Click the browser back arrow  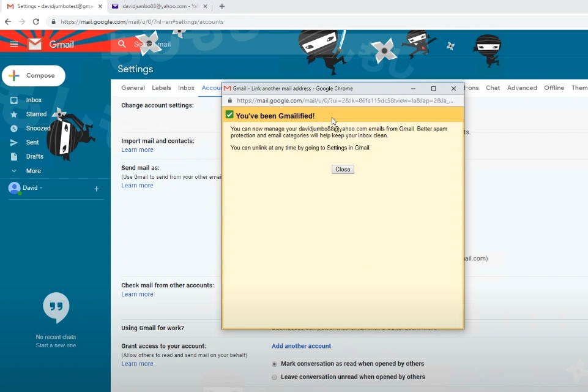[8, 22]
